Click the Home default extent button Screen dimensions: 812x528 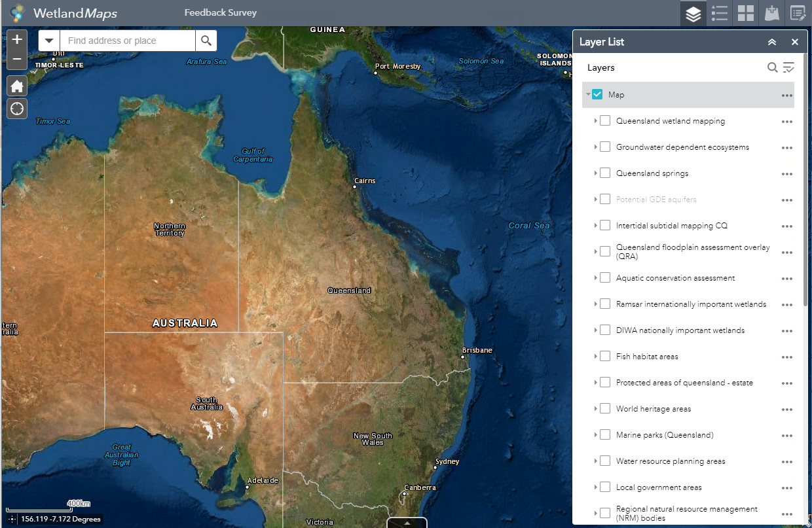click(x=17, y=86)
